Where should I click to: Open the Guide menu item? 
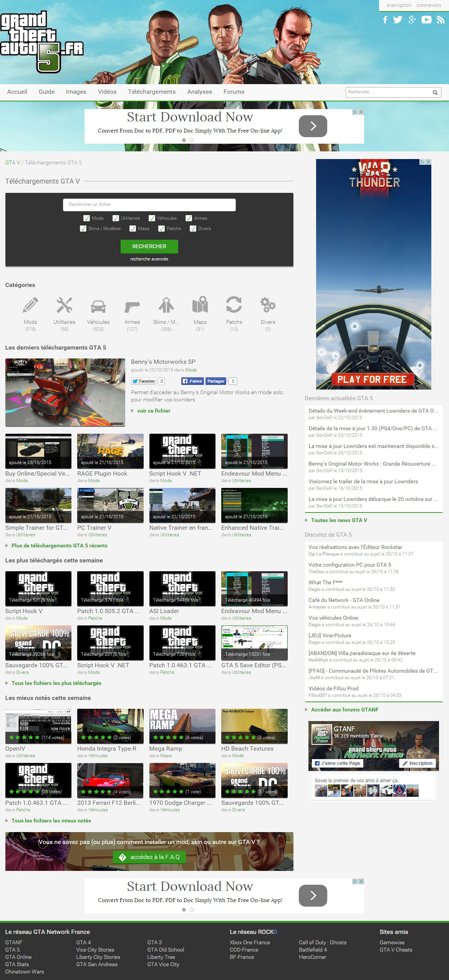[x=46, y=92]
